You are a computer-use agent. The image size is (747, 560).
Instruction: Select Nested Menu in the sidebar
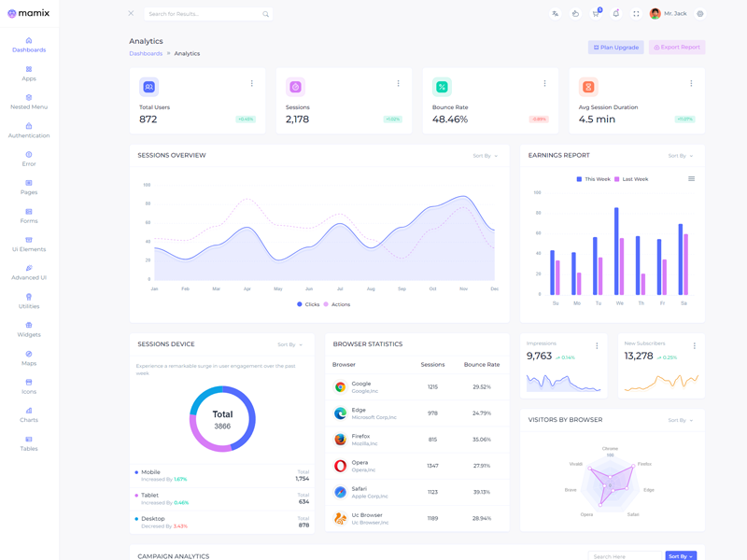[x=29, y=102]
